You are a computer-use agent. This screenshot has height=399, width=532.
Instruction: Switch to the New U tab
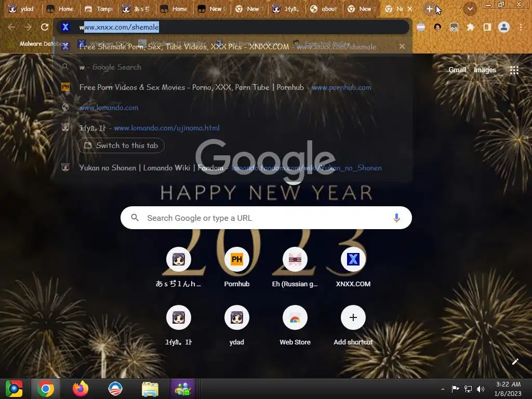(212, 9)
